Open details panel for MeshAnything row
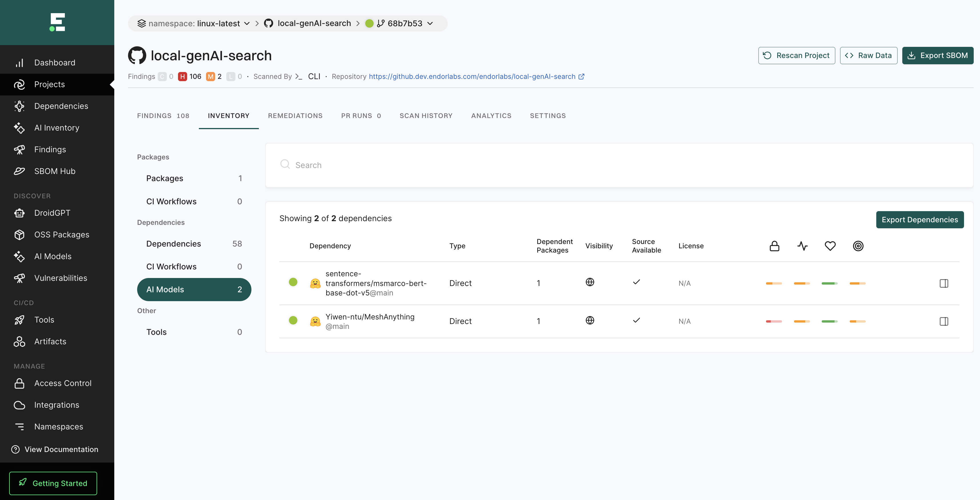The image size is (980, 500). (943, 321)
